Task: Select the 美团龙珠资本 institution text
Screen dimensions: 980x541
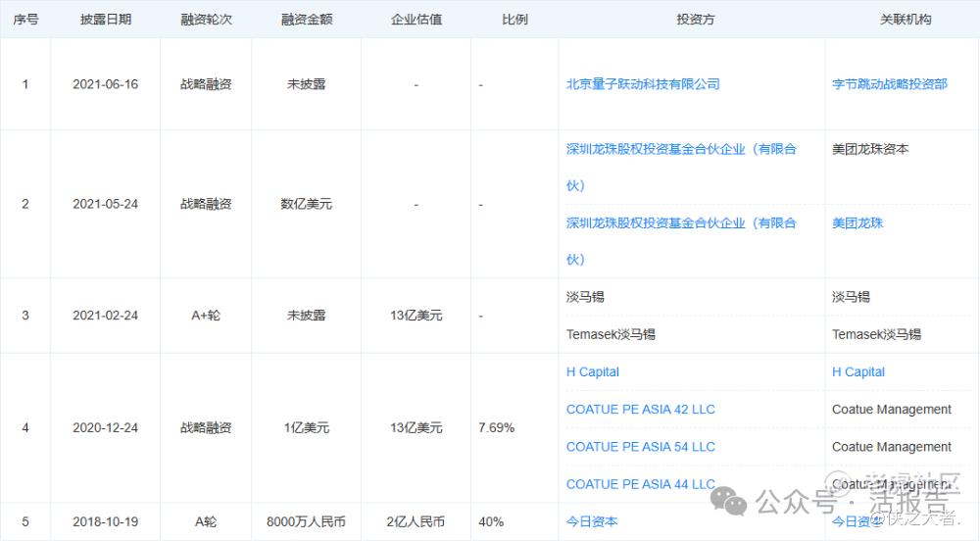Action: click(870, 149)
